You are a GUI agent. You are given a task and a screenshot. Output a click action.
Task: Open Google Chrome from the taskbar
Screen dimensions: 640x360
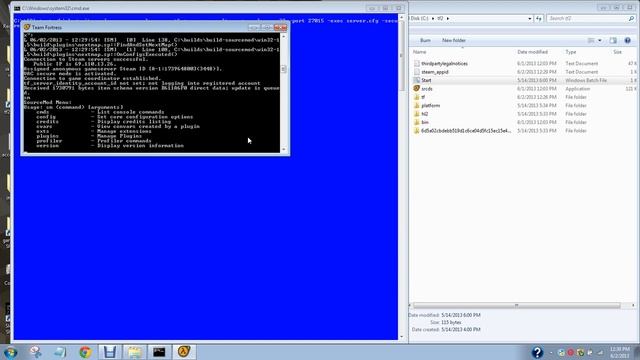(x=85, y=352)
